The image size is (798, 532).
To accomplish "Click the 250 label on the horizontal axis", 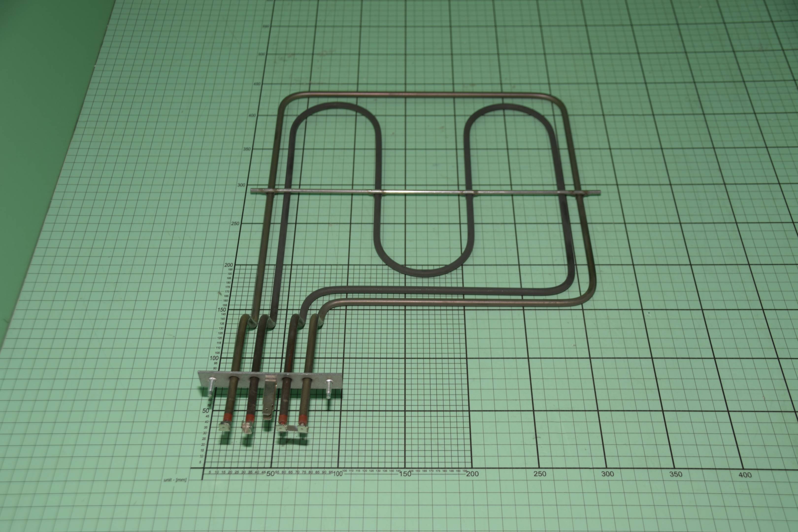I will (540, 474).
